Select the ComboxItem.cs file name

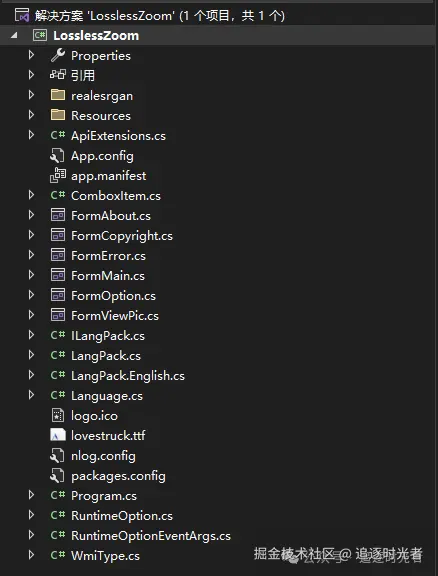(116, 196)
